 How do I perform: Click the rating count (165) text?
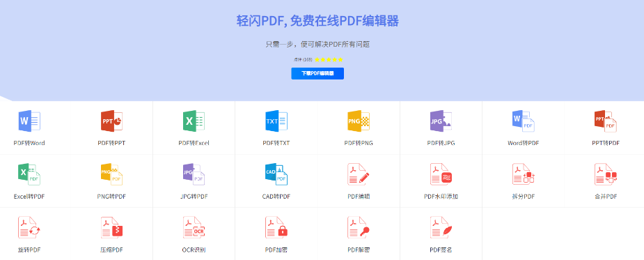pyautogui.click(x=308, y=60)
